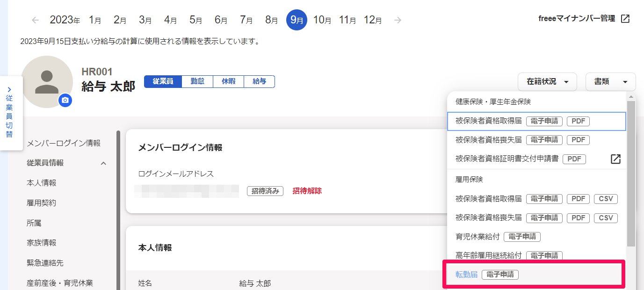The height and width of the screenshot is (290, 644).
Task: Open 所属 in the sidebar
Action: tap(34, 223)
